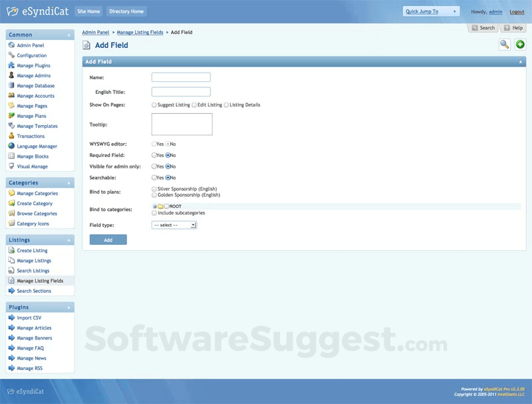The image size is (532, 404).
Task: Set Required Field to Yes
Action: [154, 155]
